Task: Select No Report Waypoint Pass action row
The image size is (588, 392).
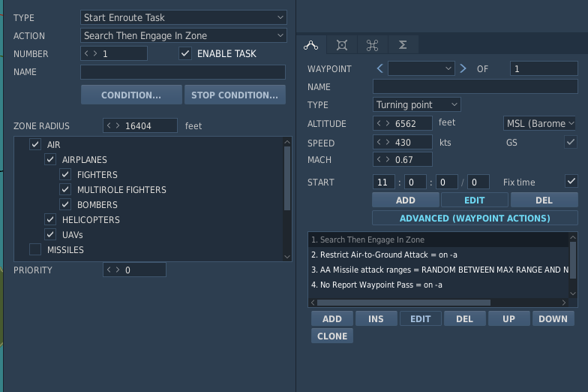Action: coord(438,285)
